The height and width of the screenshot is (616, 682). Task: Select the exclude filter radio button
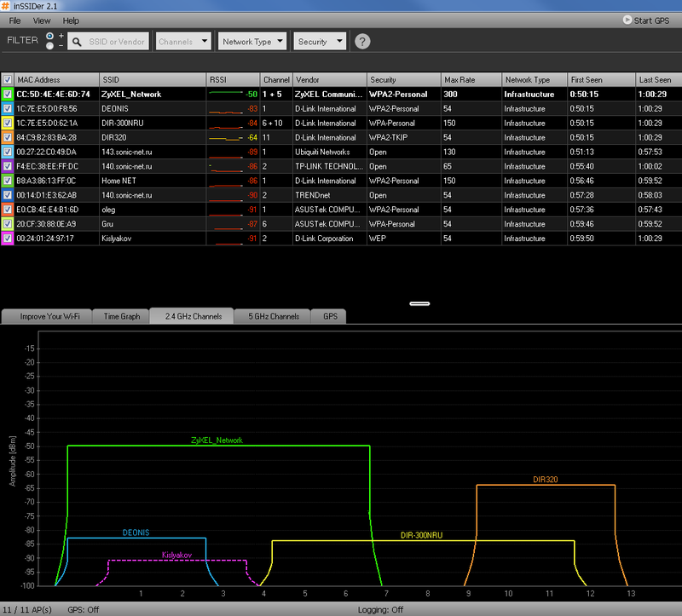[50, 46]
